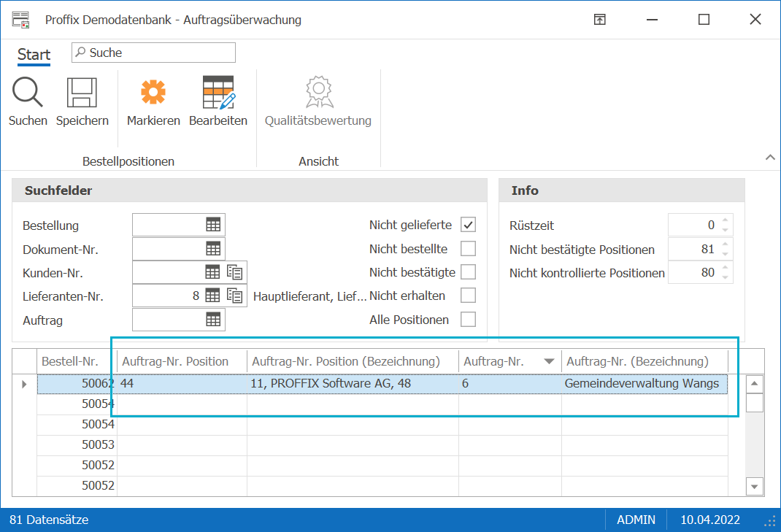Screen dimensions: 781x532
Task: Click Auftrag-Nr. Position (Bezeichnung) column header
Action: coord(353,361)
